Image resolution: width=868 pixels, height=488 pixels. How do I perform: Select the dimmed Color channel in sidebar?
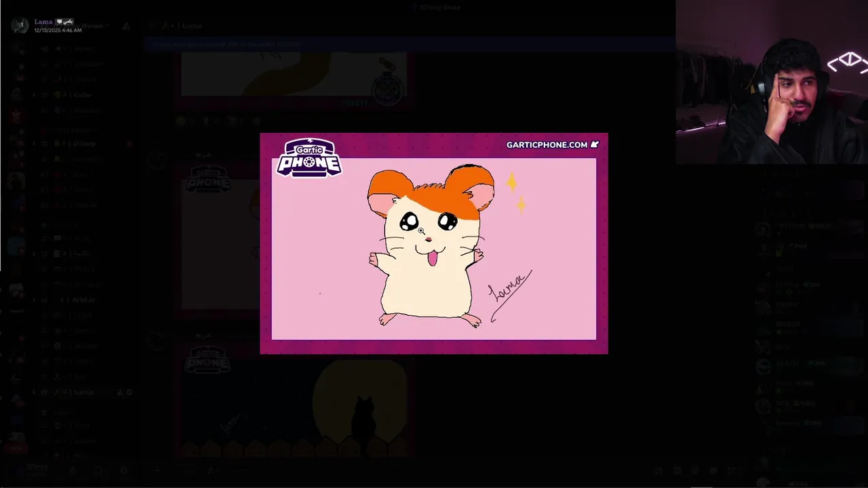(x=81, y=95)
